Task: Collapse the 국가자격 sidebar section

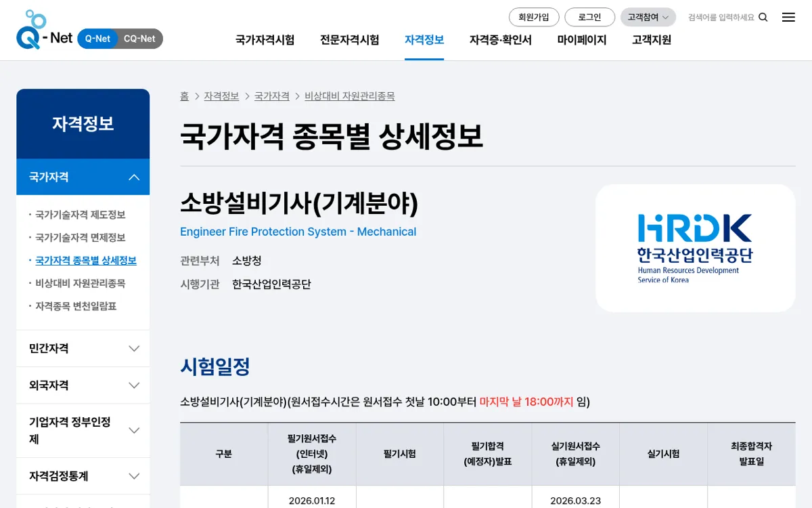Action: point(83,177)
